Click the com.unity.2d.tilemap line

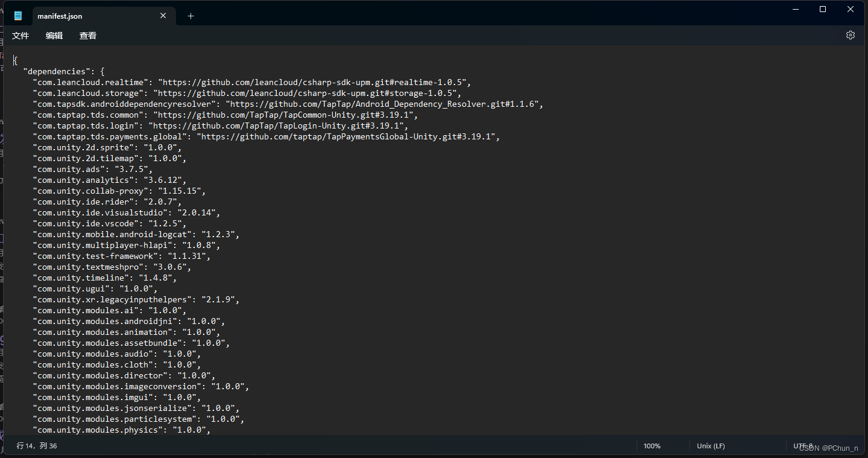coord(110,158)
